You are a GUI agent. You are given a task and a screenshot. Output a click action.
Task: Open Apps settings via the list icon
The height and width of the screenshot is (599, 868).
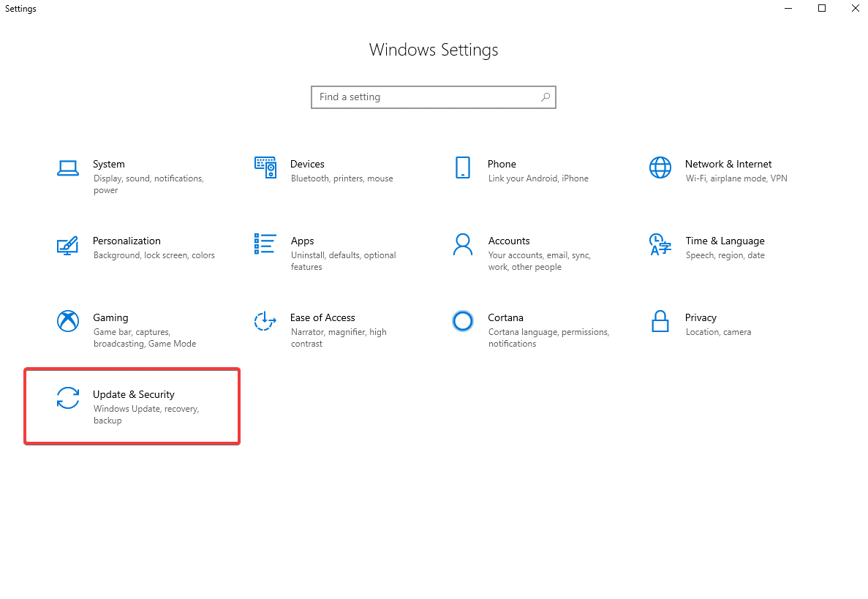coord(265,244)
